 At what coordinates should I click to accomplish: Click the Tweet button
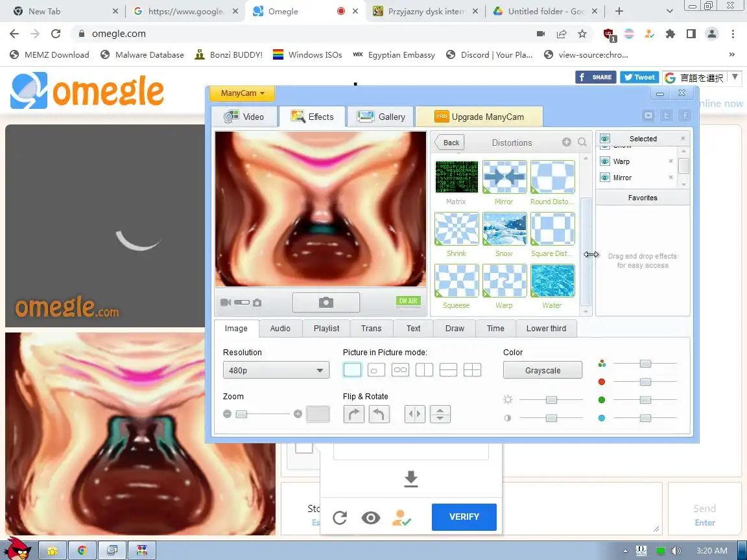639,77
